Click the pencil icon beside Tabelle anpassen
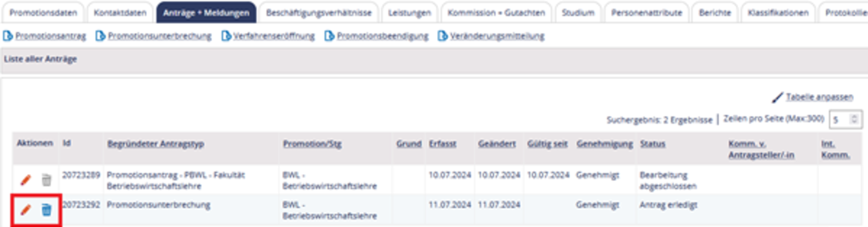Image resolution: width=868 pixels, height=227 pixels. point(778,97)
